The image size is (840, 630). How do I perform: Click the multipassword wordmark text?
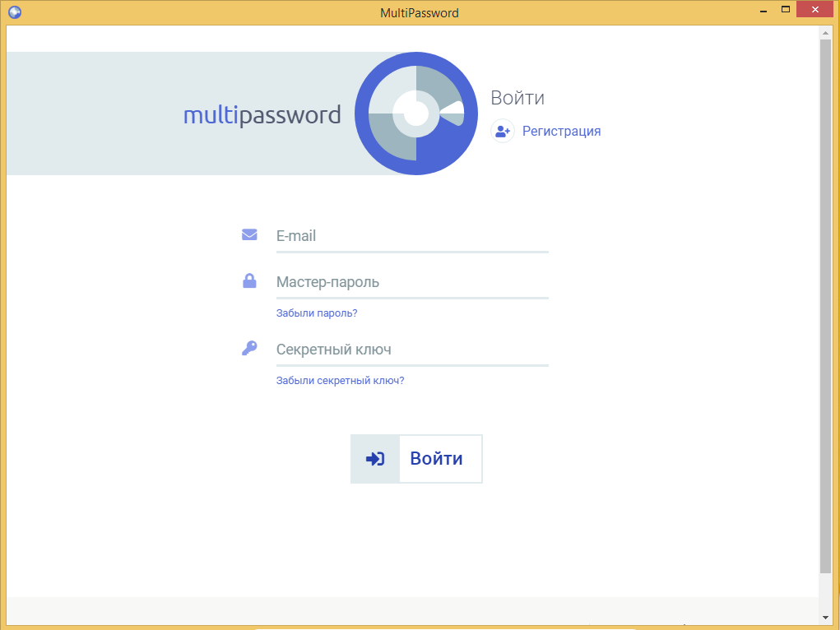(262, 114)
